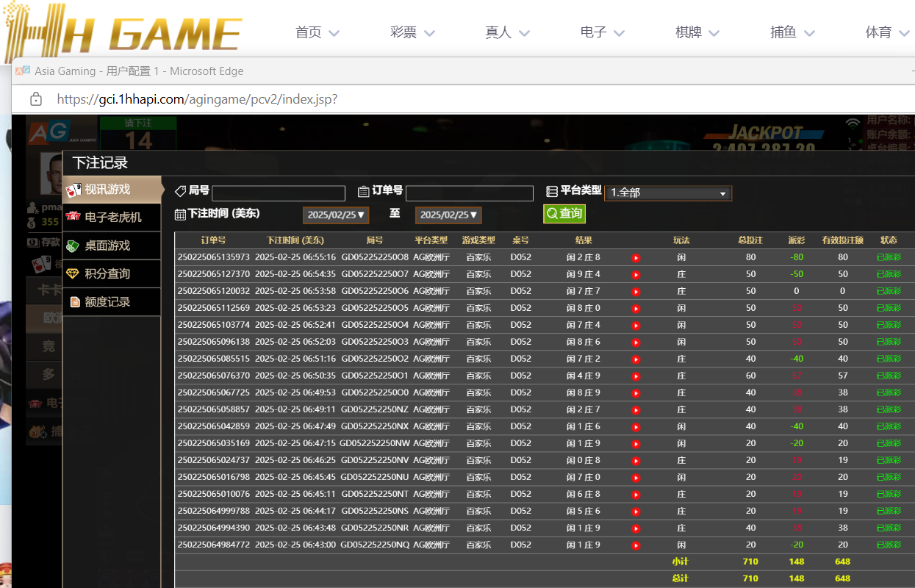Click the replay icon for order 250225065135973
This screenshot has height=588, width=915.
(x=636, y=258)
